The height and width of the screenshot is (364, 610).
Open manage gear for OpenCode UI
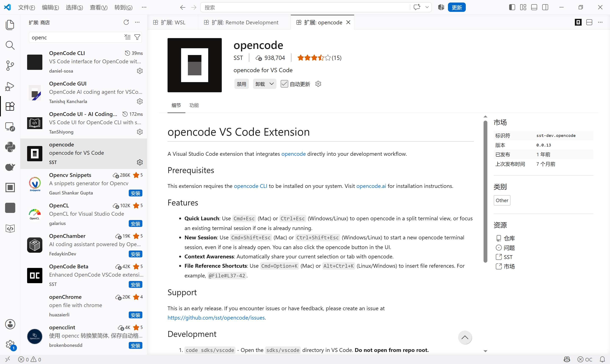(140, 132)
